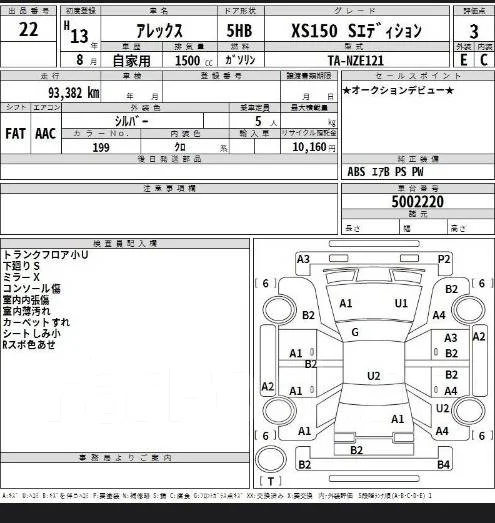Click the car name アレックス
This screenshot has height=523, width=495.
[159, 31]
